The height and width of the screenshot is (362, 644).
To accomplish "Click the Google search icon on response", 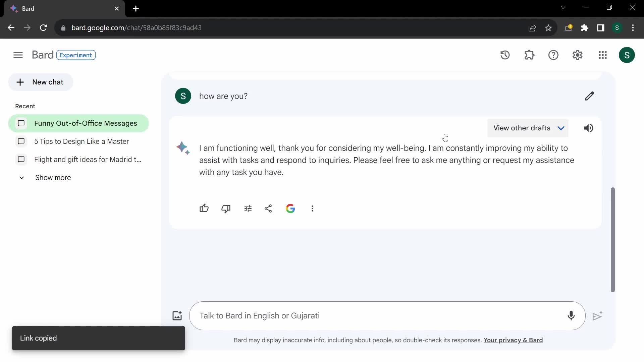I will pos(290,208).
